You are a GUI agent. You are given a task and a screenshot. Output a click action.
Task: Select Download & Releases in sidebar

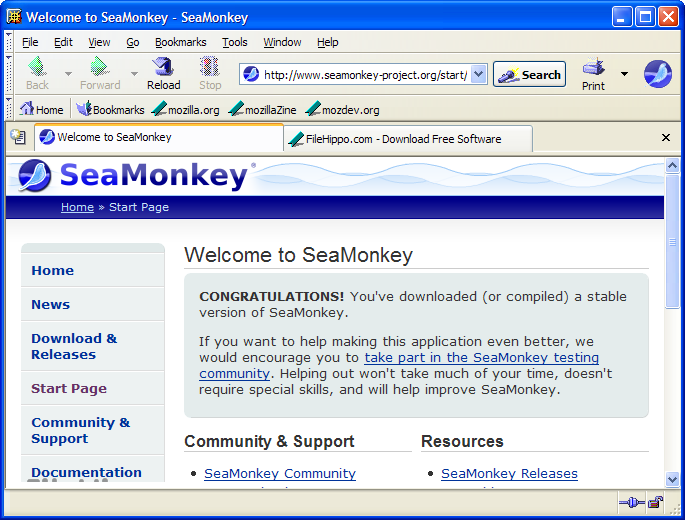tap(74, 346)
